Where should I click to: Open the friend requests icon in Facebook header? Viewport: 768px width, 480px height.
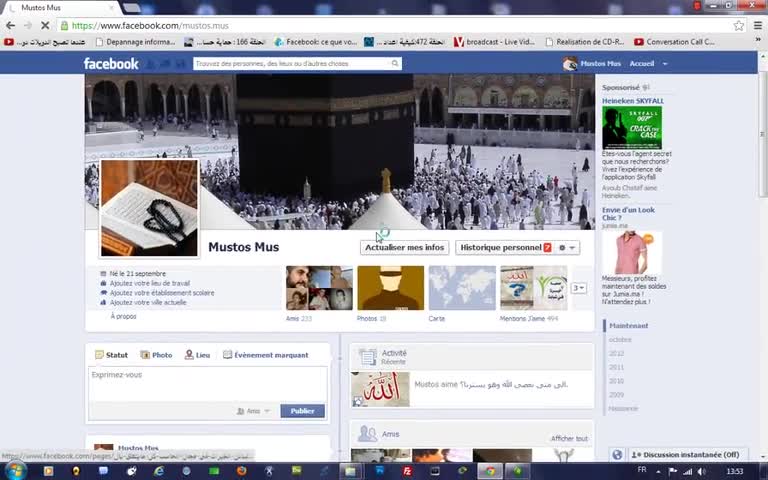[x=151, y=64]
